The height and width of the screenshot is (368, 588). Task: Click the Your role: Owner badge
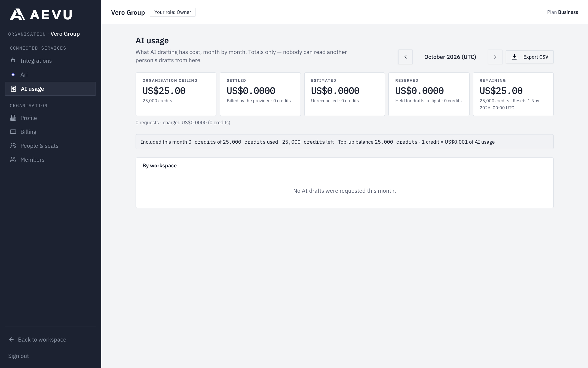(x=173, y=12)
